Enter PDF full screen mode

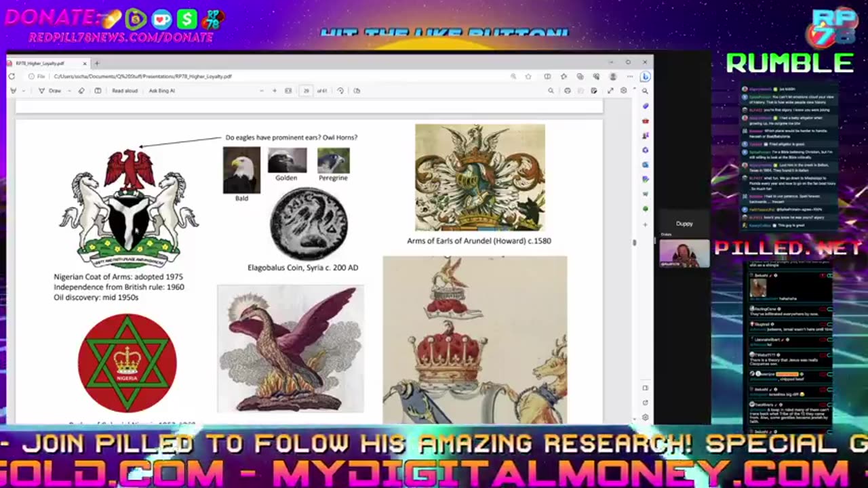610,91
